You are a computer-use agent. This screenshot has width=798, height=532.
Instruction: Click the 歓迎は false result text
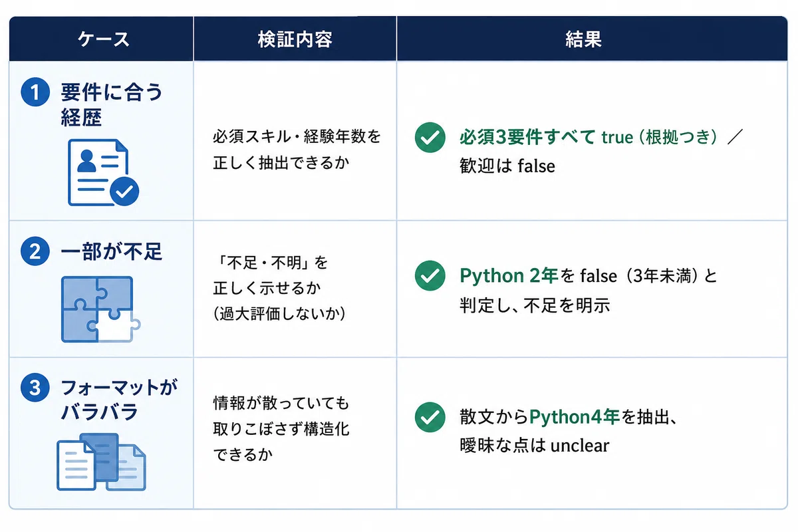coord(507,166)
